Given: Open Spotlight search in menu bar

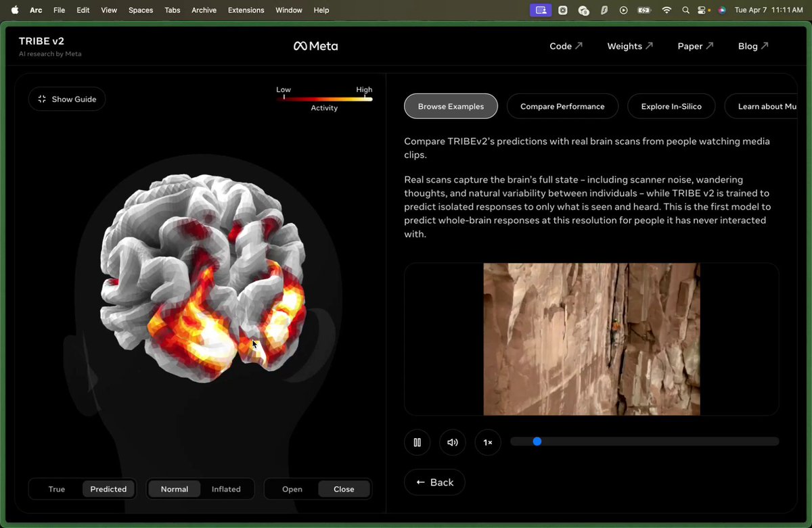Looking at the screenshot, I should (x=685, y=10).
